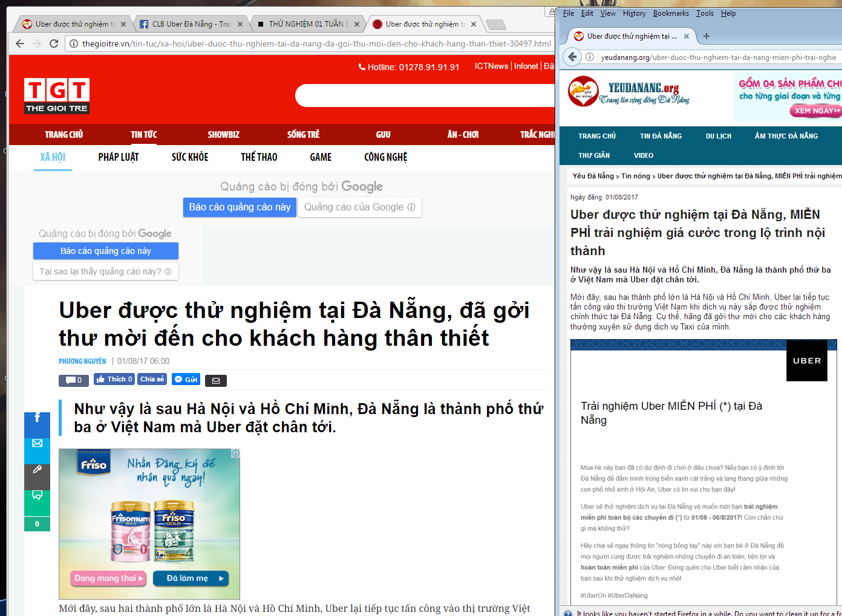Image resolution: width=842 pixels, height=616 pixels.
Task: Open ICTNews link in header
Action: (491, 66)
